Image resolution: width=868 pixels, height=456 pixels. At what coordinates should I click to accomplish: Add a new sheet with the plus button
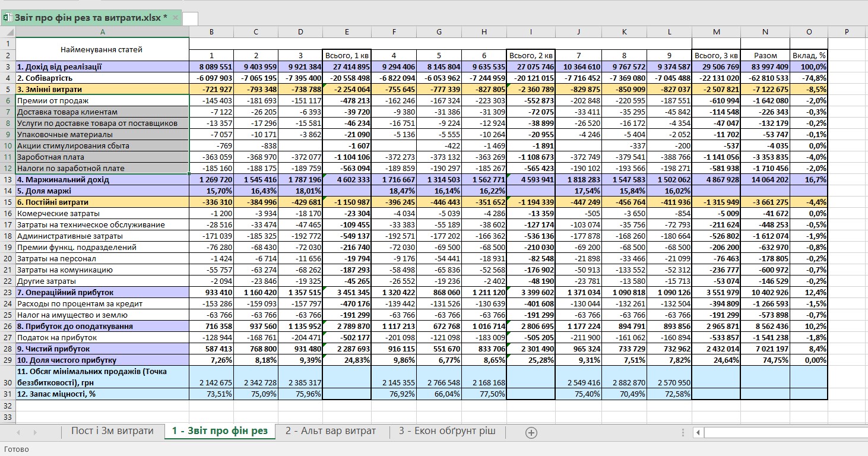coord(531,432)
